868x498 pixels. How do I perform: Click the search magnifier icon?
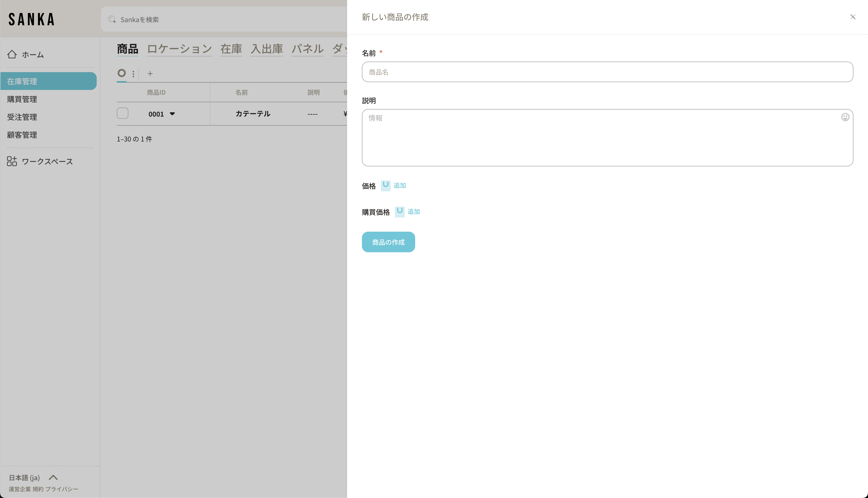click(112, 20)
